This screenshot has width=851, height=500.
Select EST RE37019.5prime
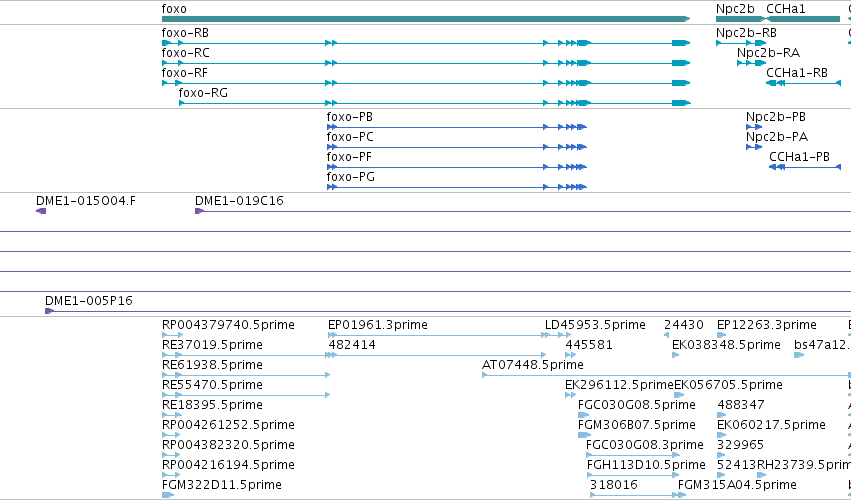pyautogui.click(x=212, y=345)
